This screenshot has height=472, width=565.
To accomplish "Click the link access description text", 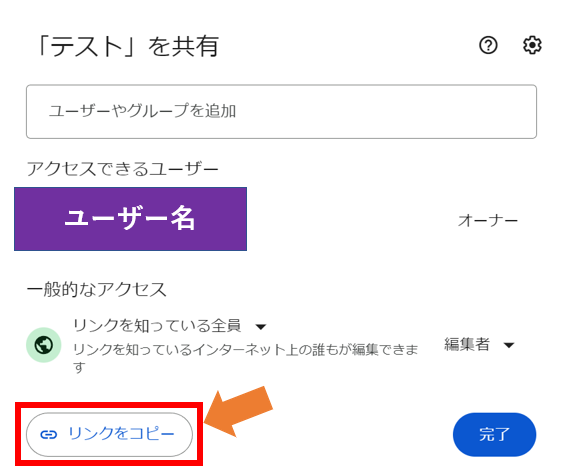I will 245,358.
